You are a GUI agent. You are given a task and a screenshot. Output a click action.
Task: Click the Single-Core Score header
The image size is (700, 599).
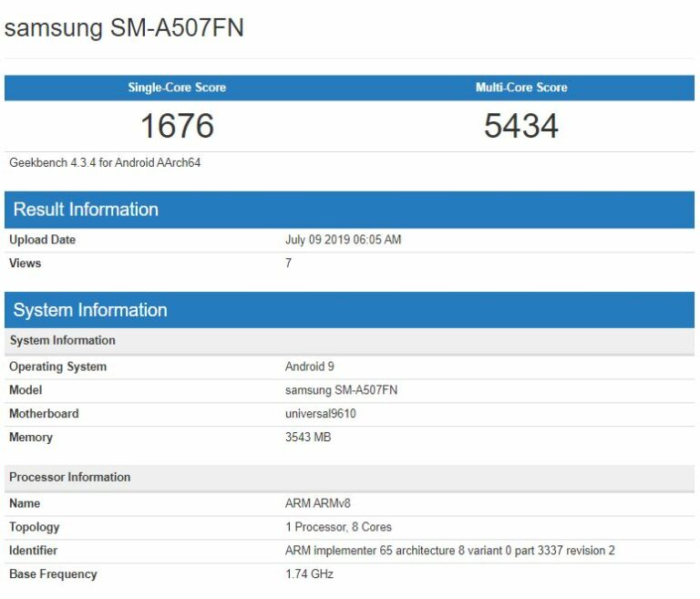pyautogui.click(x=177, y=88)
